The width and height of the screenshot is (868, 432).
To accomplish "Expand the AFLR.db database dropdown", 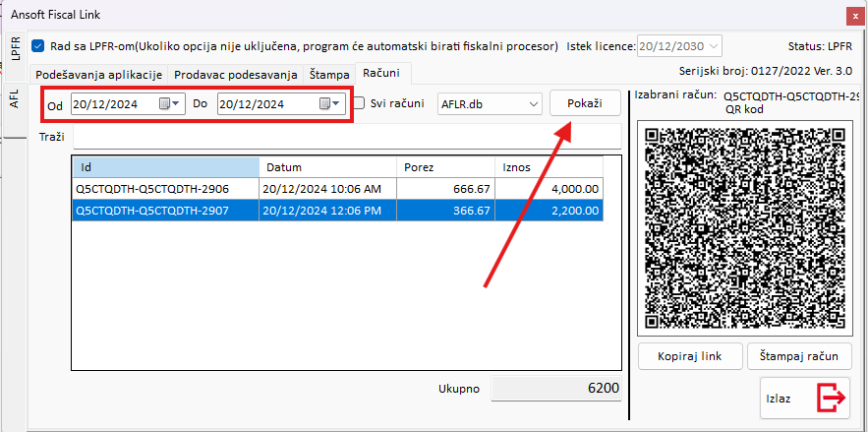I will click(x=534, y=103).
